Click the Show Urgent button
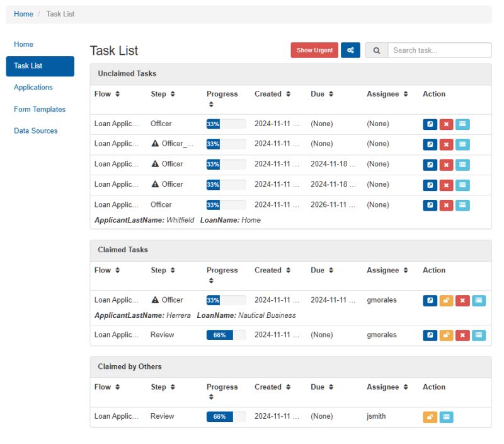 click(x=314, y=50)
